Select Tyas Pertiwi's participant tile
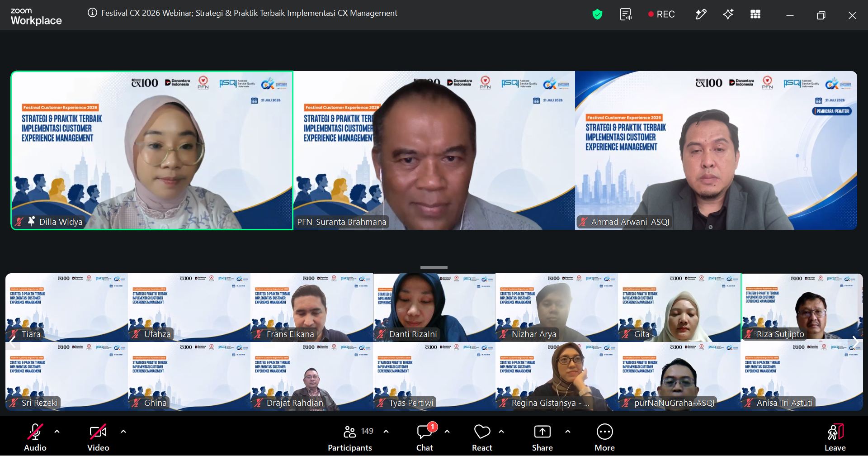 [x=434, y=376]
